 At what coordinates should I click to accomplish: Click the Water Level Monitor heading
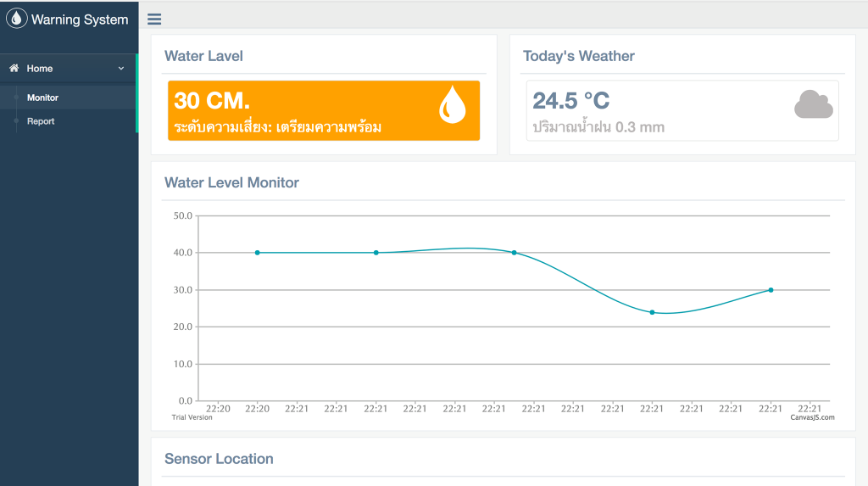tap(231, 182)
